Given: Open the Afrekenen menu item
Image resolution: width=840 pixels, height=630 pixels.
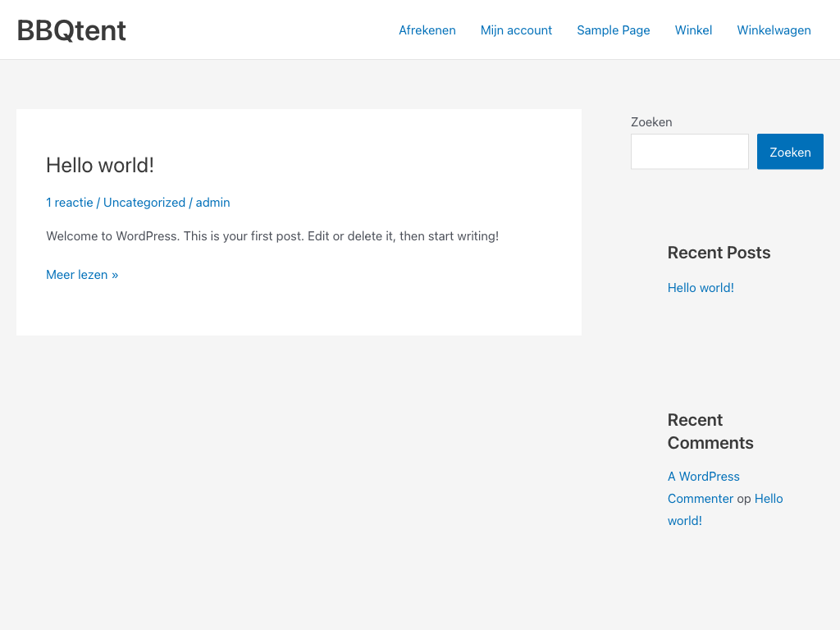Looking at the screenshot, I should click(427, 30).
